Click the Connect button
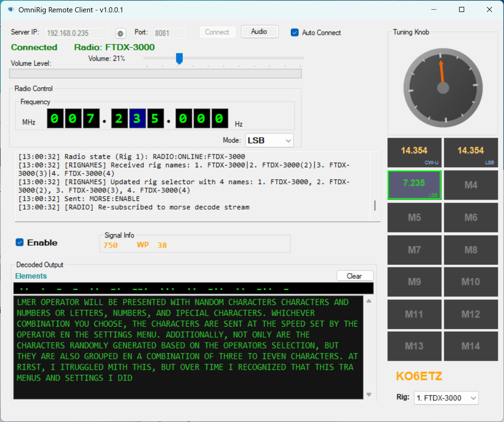 coord(218,32)
